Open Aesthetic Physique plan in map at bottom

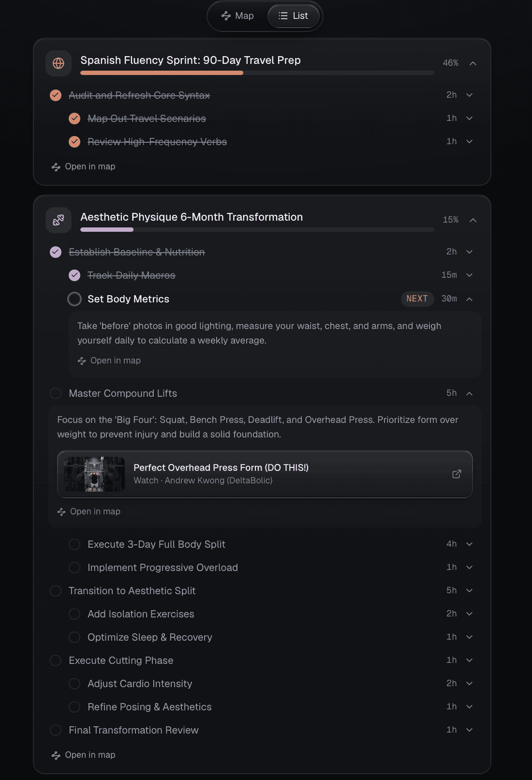click(84, 755)
